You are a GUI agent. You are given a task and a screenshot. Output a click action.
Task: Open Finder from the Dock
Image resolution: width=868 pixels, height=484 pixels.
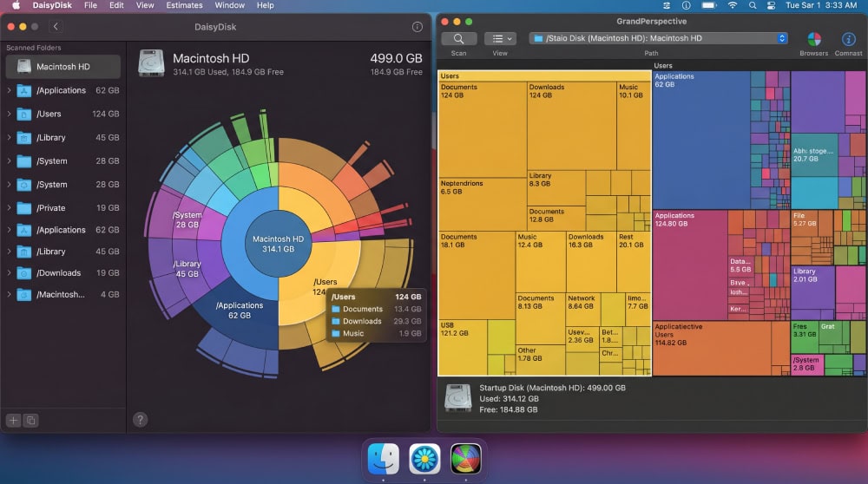point(384,459)
